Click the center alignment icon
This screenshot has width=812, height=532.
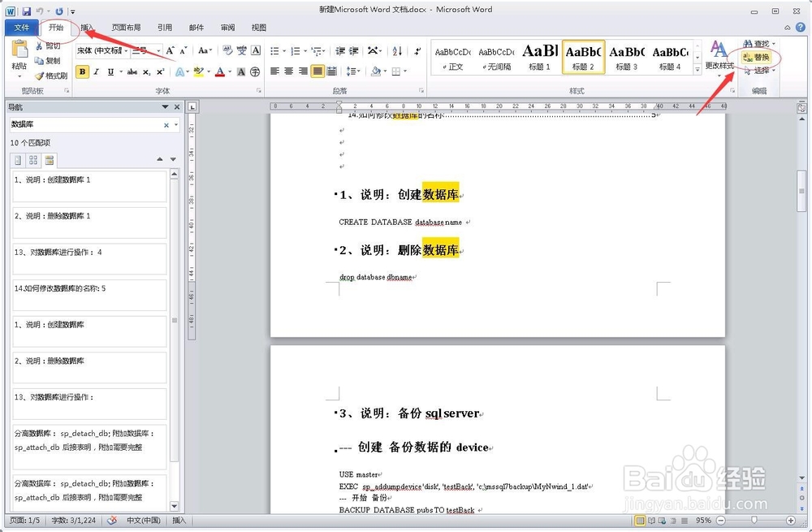pyautogui.click(x=288, y=70)
